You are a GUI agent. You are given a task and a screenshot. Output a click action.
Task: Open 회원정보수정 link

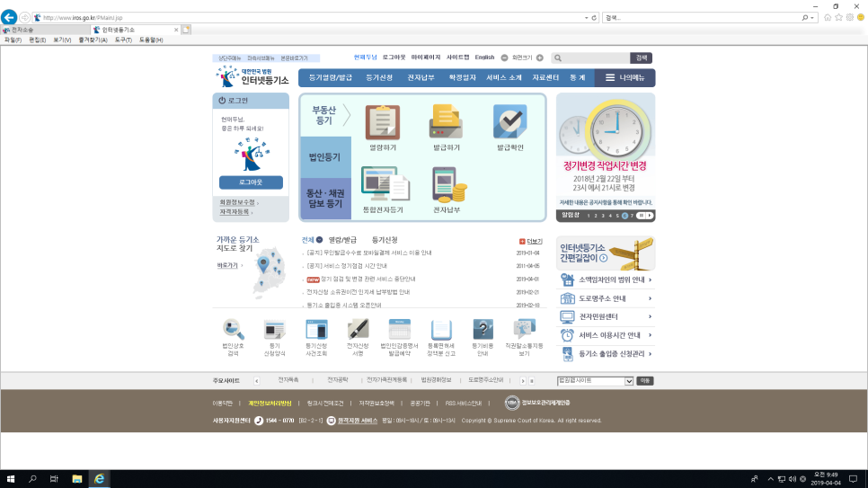(237, 203)
